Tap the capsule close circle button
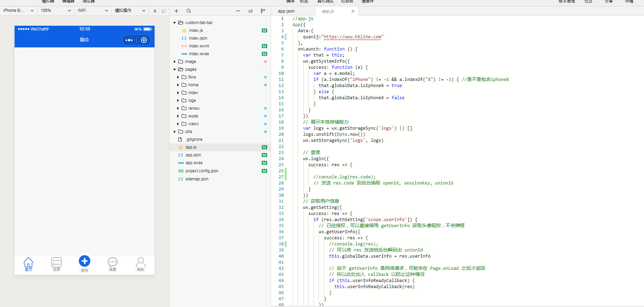This screenshot has height=307, width=644. (144, 40)
